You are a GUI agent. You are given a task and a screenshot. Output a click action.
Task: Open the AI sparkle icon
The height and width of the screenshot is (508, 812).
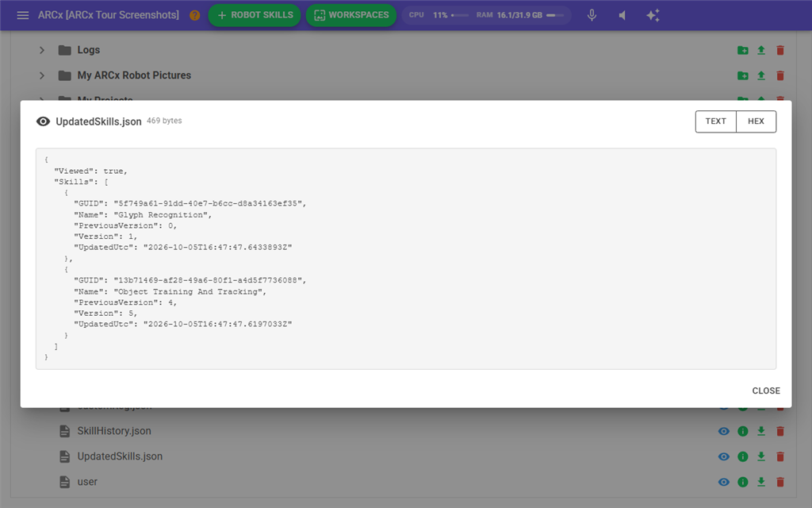[653, 15]
